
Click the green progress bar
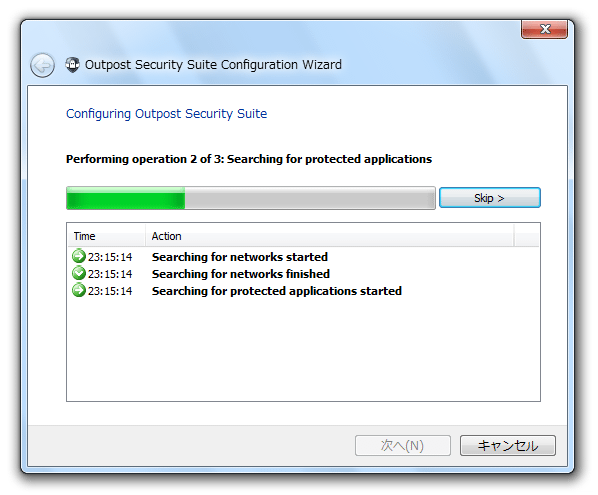(251, 198)
